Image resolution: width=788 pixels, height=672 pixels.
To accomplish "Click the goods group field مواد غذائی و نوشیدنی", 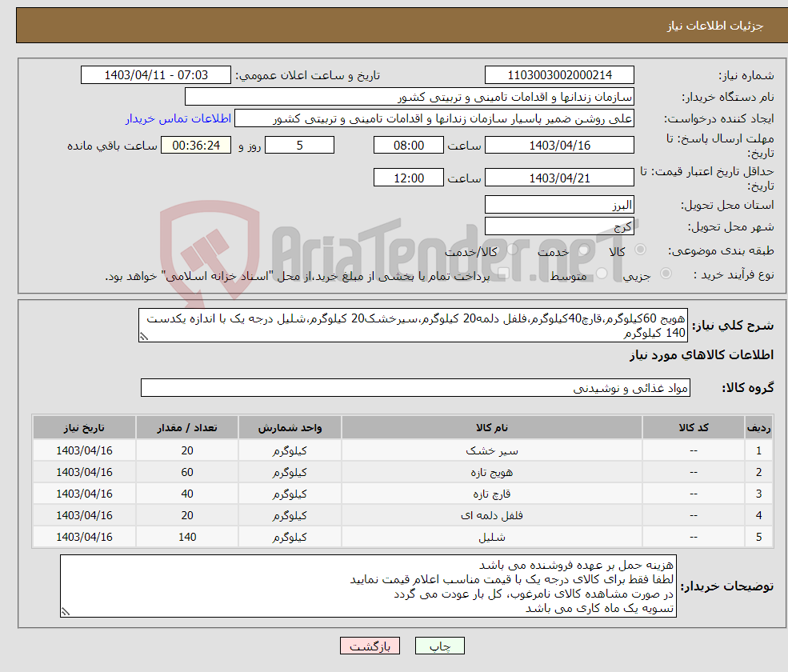I will click(x=416, y=387).
